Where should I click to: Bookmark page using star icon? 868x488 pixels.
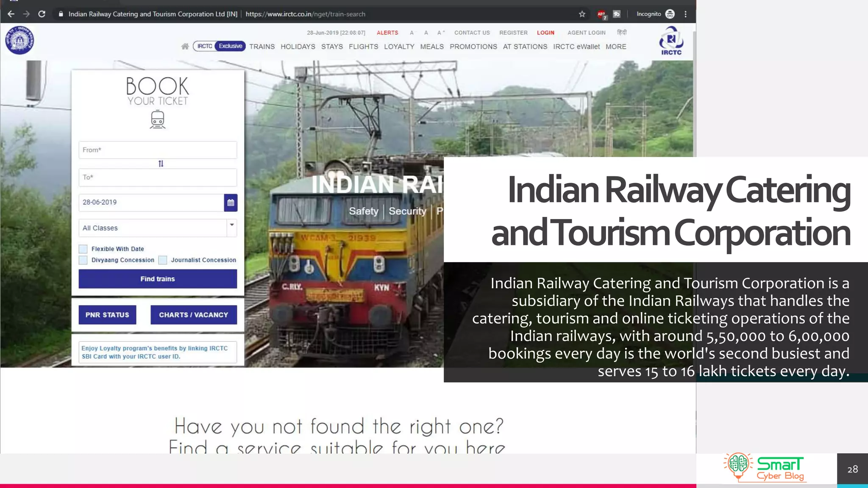tap(582, 14)
